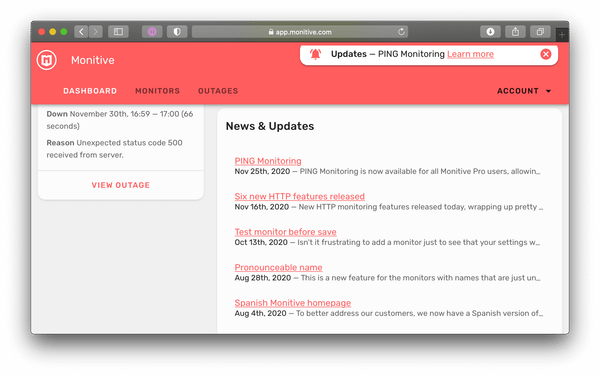The height and width of the screenshot is (375, 600).
Task: Click the Aug 4th, 2020 summary line
Action: tap(389, 313)
